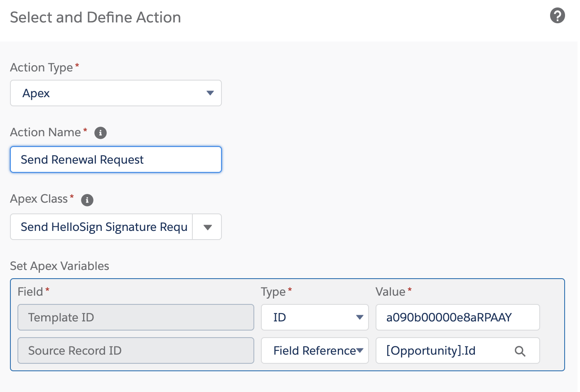Click the Select and Define Action heading
580x392 pixels.
click(96, 17)
